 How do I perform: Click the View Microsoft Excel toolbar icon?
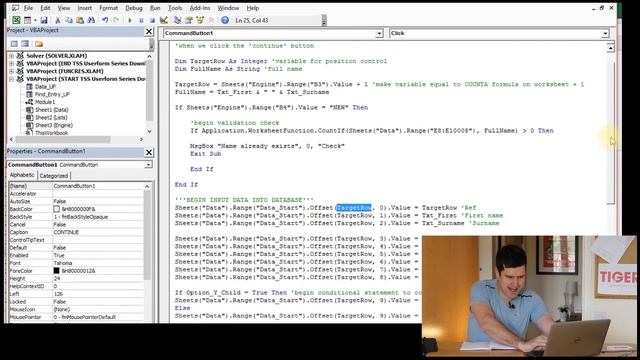pyautogui.click(x=16, y=20)
